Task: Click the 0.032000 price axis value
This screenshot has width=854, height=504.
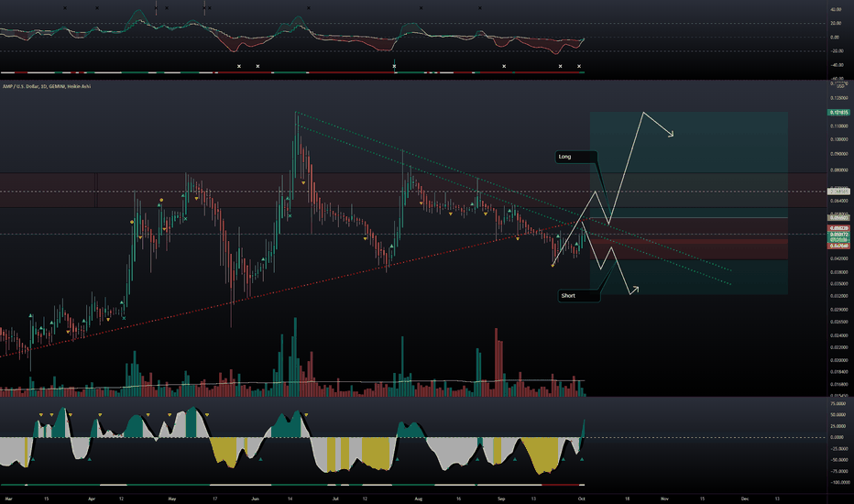Action: pyautogui.click(x=838, y=296)
